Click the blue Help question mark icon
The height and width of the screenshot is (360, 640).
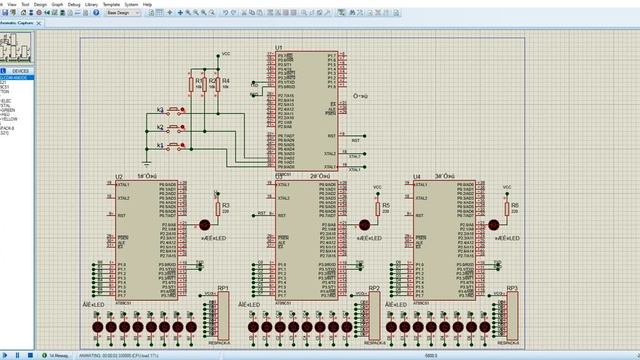pyautogui.click(x=96, y=13)
